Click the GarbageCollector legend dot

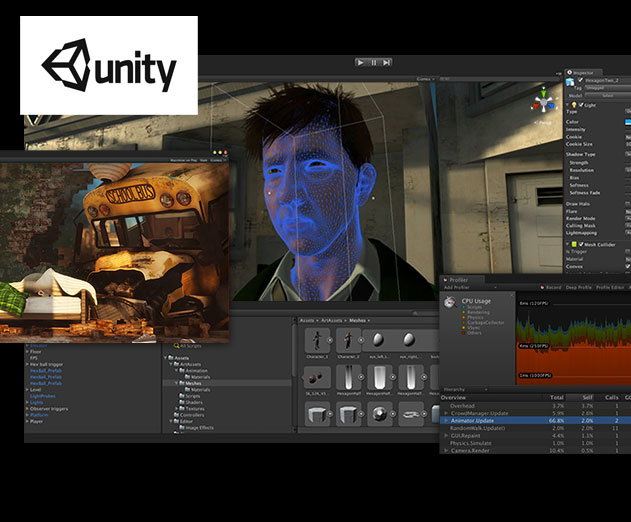464,323
